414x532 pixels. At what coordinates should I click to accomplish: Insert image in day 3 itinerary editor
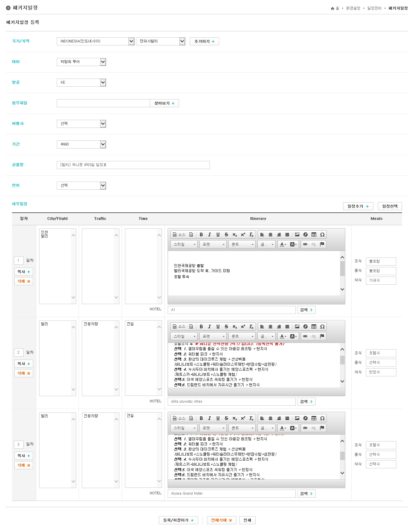297,418
